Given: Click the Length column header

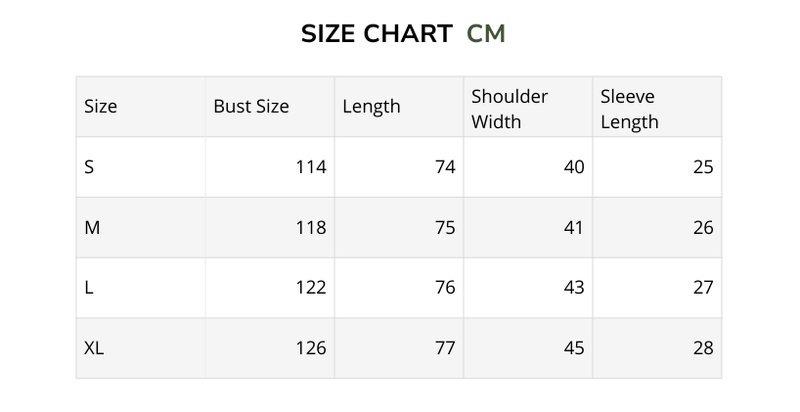Looking at the screenshot, I should [x=371, y=107].
